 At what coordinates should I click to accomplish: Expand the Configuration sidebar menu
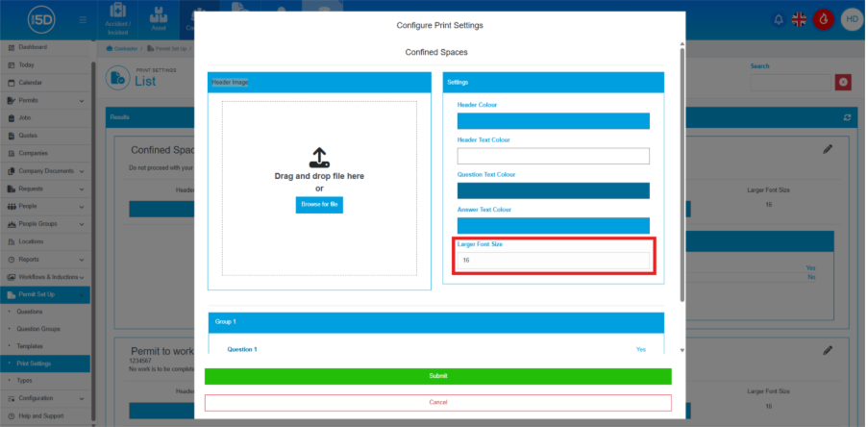pos(45,398)
